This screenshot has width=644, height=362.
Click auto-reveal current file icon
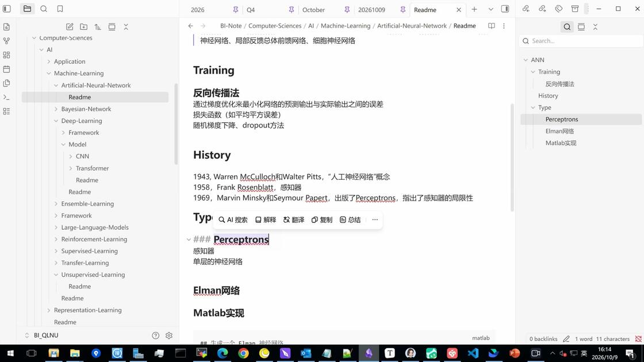click(x=112, y=26)
